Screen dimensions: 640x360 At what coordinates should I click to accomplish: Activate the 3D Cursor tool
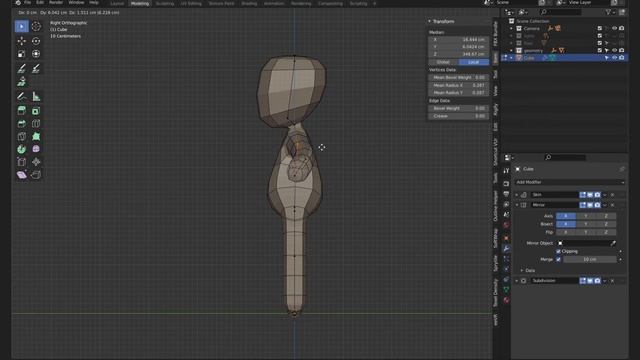coord(36,27)
